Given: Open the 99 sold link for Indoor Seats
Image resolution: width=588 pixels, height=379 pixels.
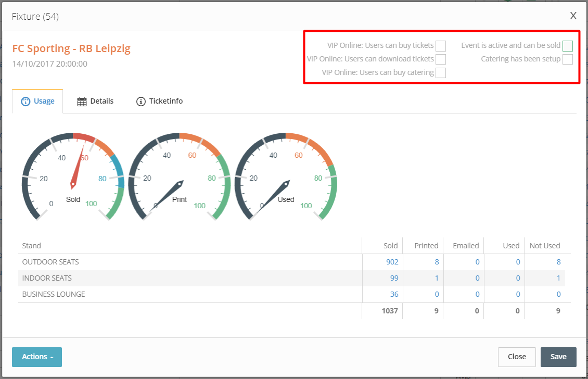Looking at the screenshot, I should click(394, 278).
